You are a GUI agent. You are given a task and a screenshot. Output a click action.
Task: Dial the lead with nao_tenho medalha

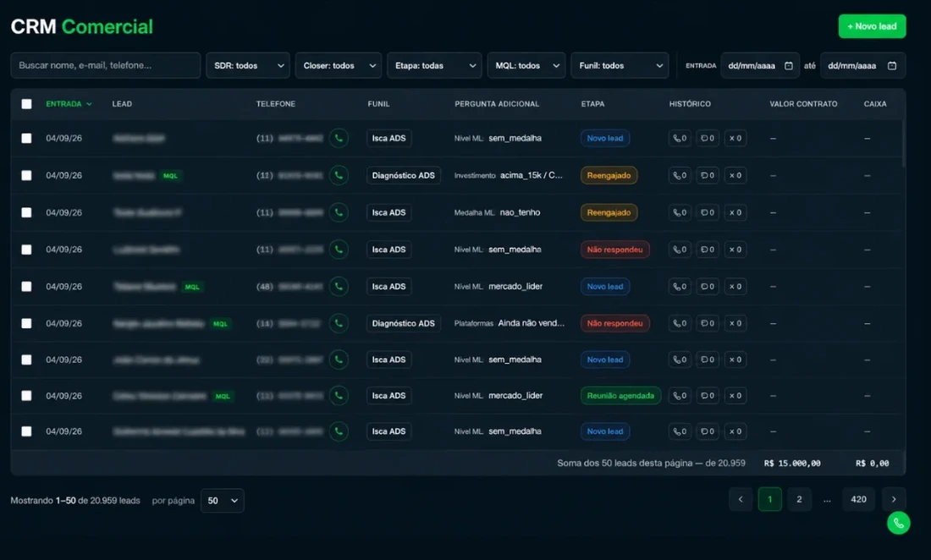coord(339,212)
